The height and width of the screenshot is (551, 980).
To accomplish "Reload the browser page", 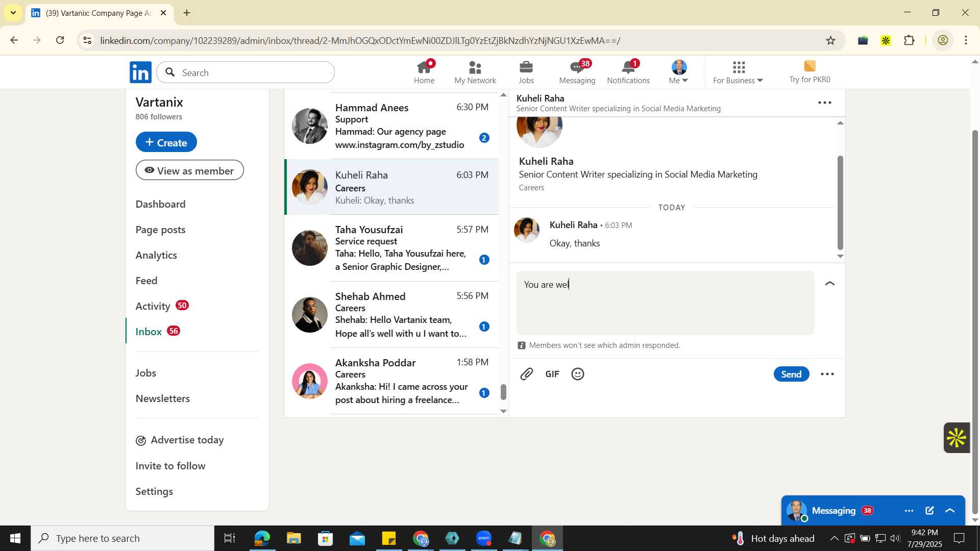I will 60,40.
